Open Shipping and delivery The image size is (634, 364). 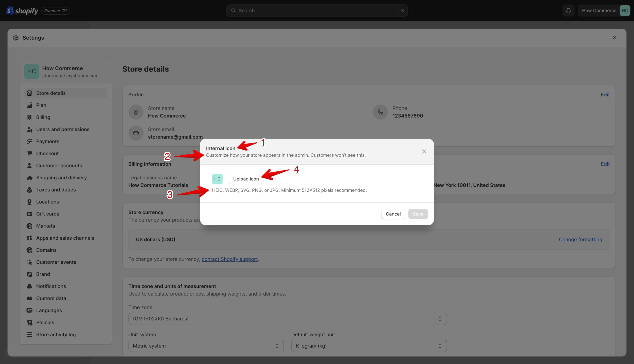[x=66, y=178]
